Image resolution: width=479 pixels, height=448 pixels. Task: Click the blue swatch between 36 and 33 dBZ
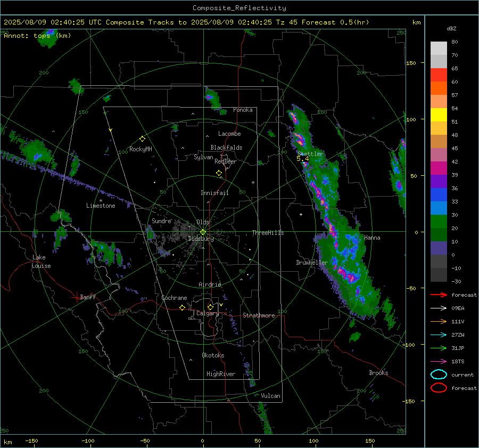point(439,195)
